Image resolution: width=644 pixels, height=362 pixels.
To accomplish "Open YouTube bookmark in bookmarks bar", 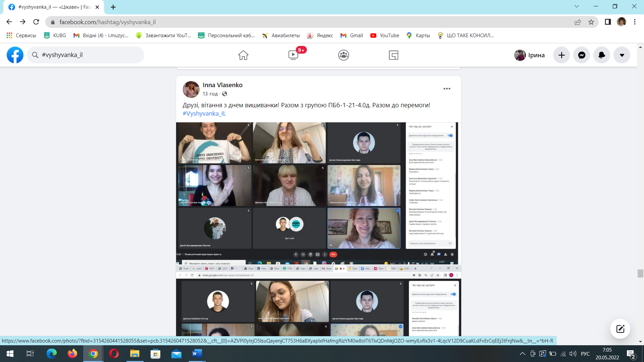I will [x=385, y=36].
